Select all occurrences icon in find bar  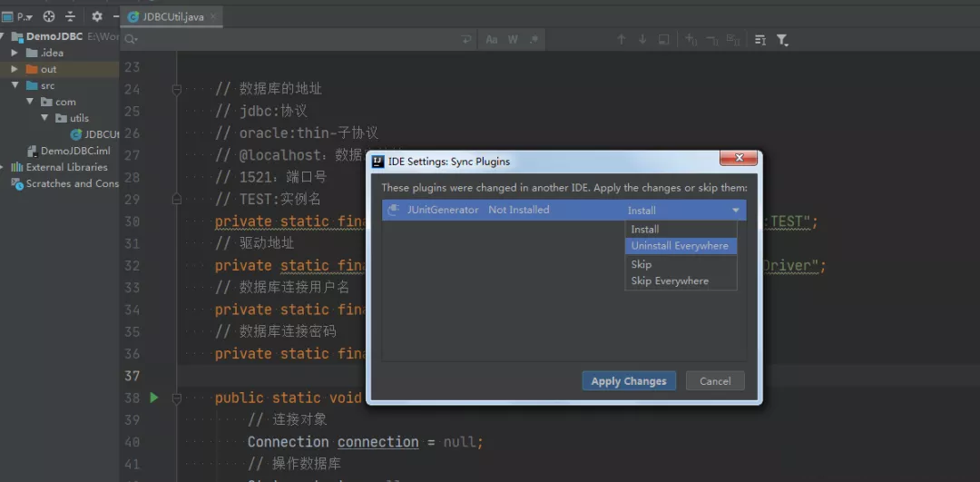click(x=733, y=39)
